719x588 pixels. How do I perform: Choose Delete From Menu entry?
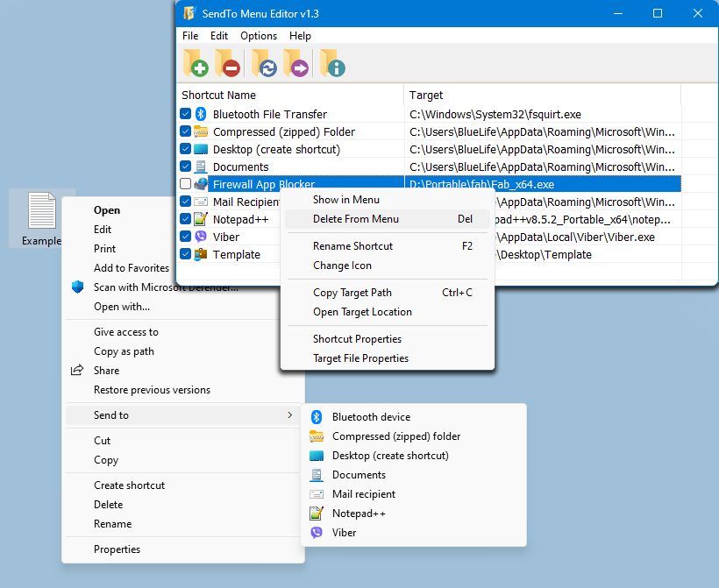[x=388, y=219]
